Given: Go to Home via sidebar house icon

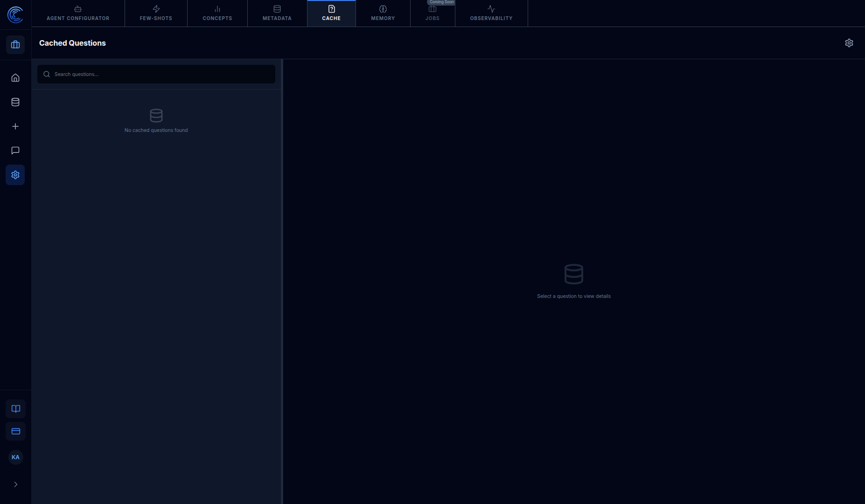Looking at the screenshot, I should point(15,78).
